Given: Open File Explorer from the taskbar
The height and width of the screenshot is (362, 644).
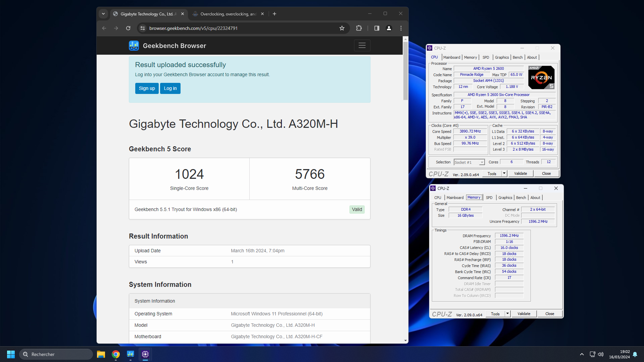Looking at the screenshot, I should 101,354.
